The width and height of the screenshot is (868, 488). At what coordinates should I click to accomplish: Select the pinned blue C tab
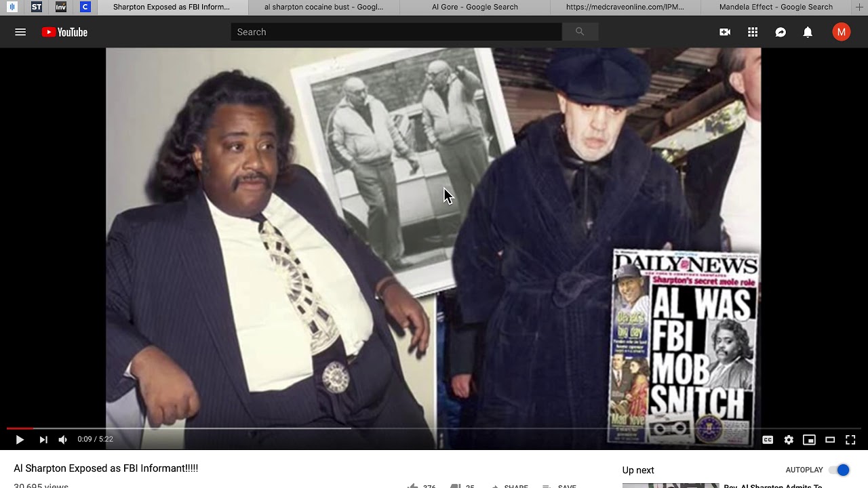coord(85,7)
